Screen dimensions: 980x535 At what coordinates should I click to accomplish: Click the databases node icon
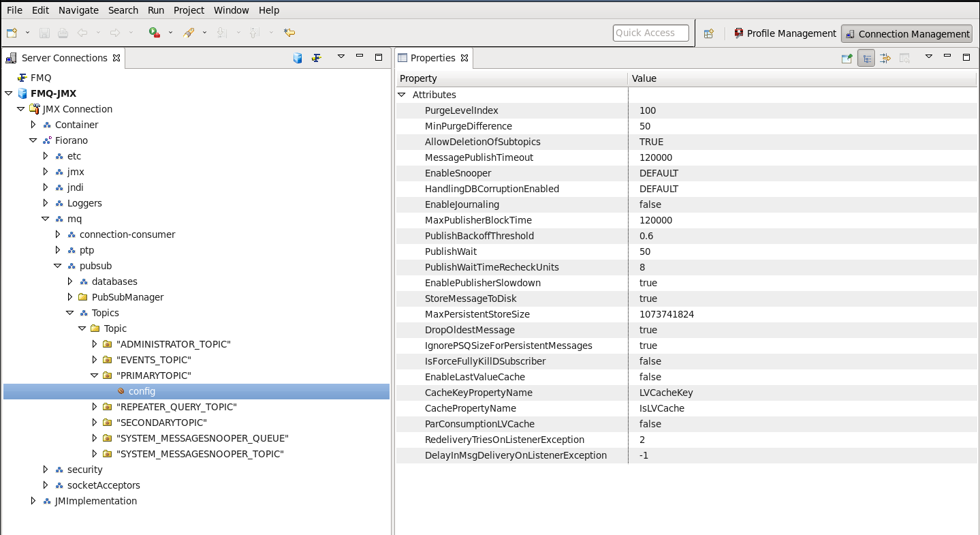coord(84,281)
